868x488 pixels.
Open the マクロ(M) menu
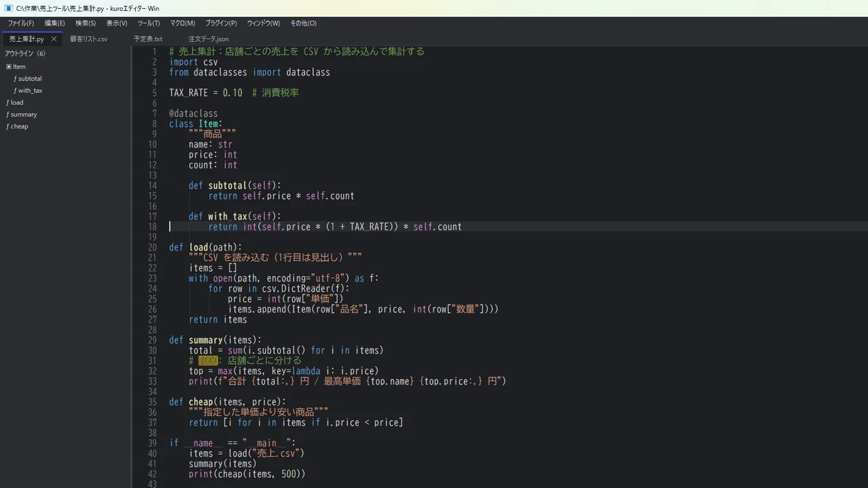point(182,23)
